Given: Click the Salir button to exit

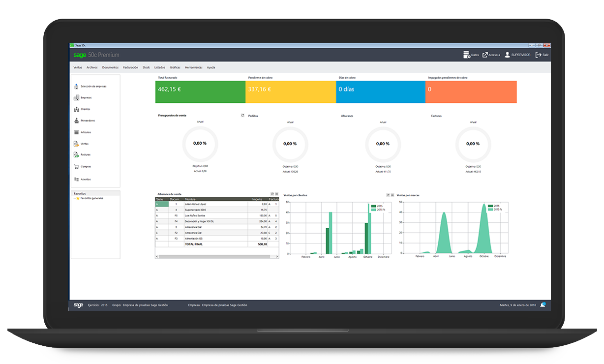Looking at the screenshot, I should click(542, 55).
